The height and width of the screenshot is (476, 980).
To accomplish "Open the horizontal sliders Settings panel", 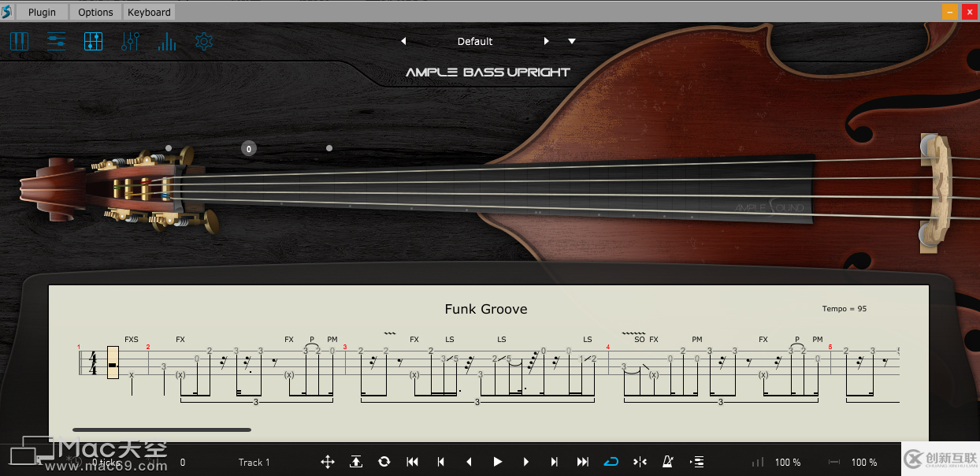I will (56, 41).
